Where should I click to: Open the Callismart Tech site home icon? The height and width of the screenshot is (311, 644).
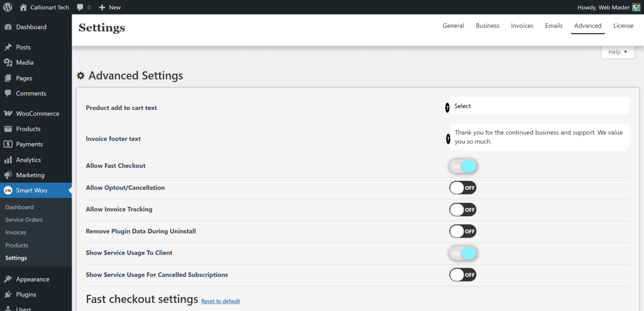coord(23,7)
